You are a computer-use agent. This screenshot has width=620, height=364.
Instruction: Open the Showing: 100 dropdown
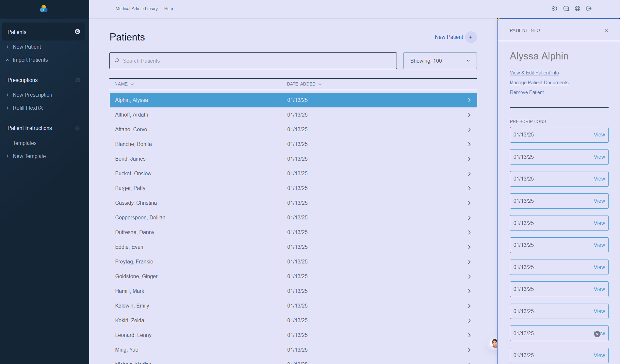[440, 61]
